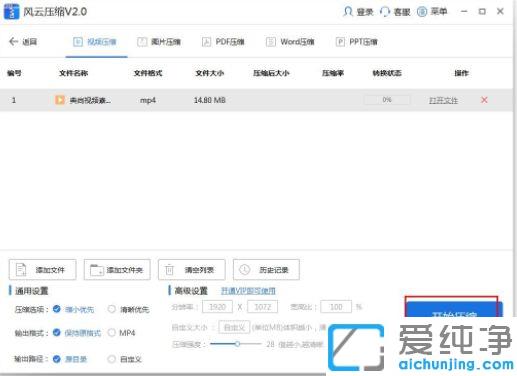Click the mp4 format cell
Screen dimensions: 517x376
(x=148, y=100)
